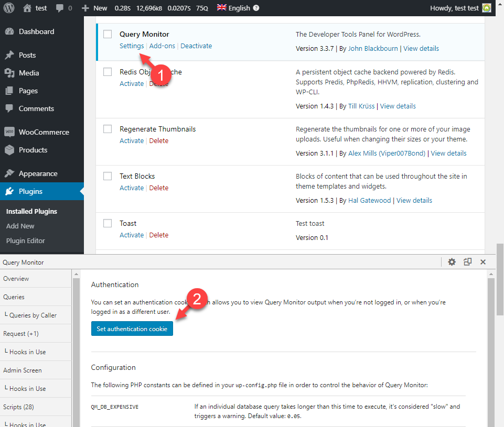Open Query Monitor Add-ons link
Screen dimensions: 504x427
click(162, 46)
